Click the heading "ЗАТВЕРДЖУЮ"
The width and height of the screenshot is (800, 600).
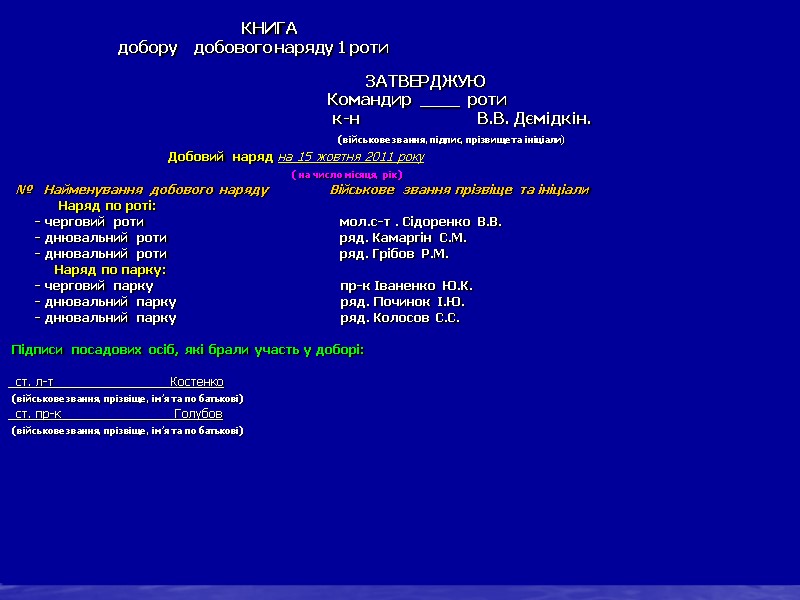click(425, 82)
